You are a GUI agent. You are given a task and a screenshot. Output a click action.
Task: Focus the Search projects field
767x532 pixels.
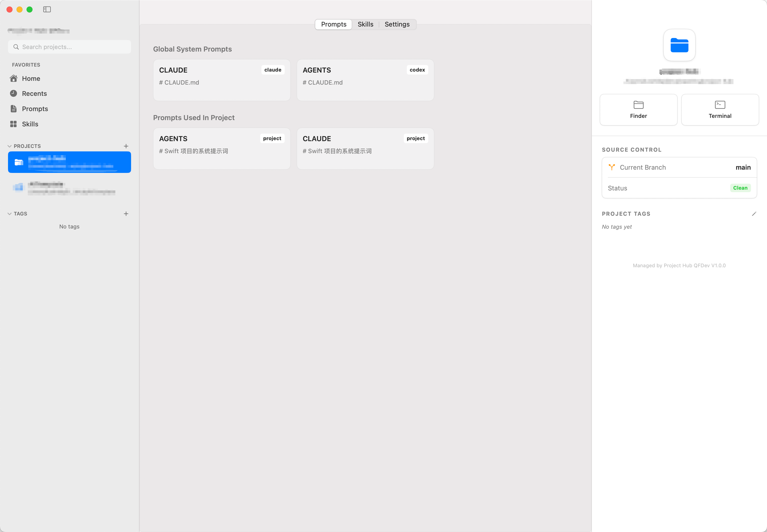(x=69, y=47)
